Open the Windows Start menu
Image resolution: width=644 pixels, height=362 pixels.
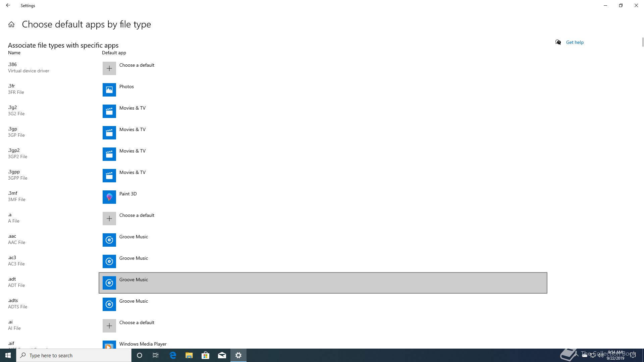coord(8,355)
